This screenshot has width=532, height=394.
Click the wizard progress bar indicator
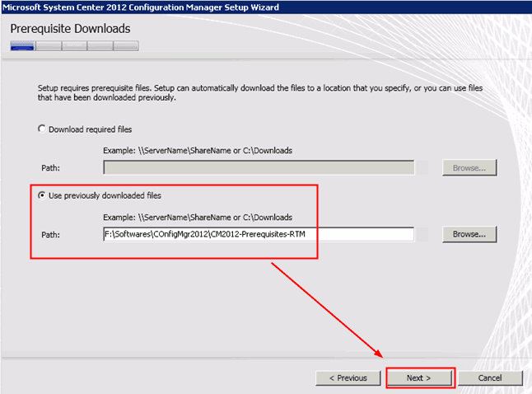74,45
